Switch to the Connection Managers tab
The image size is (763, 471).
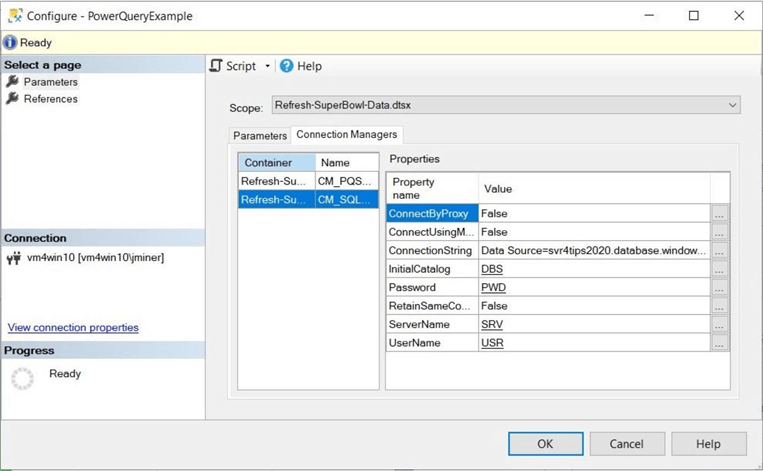click(x=346, y=135)
